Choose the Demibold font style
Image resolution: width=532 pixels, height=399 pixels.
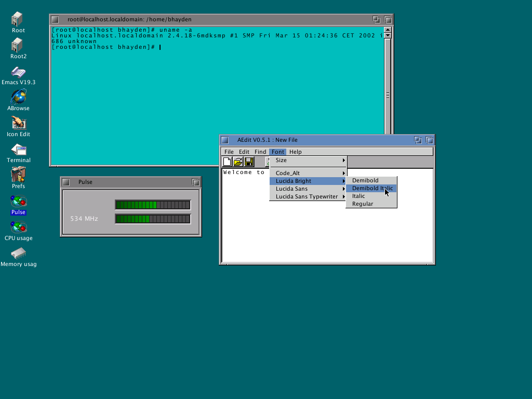pyautogui.click(x=371, y=180)
